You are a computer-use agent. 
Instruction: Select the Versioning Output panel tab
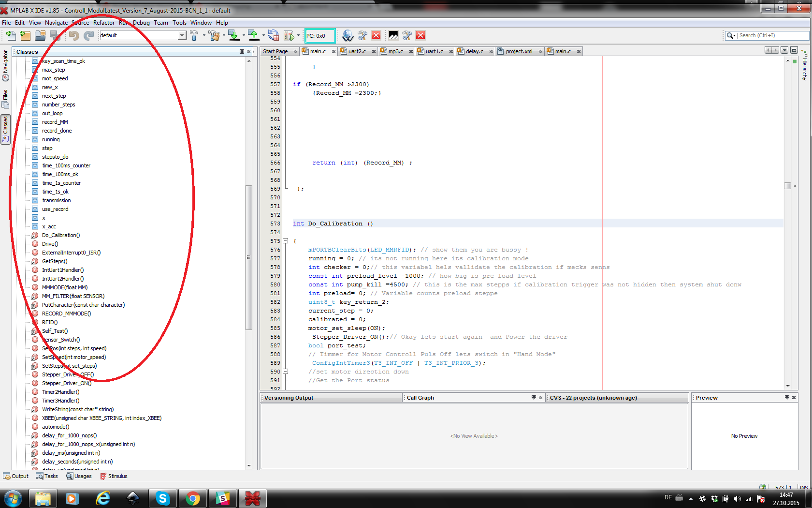click(289, 398)
